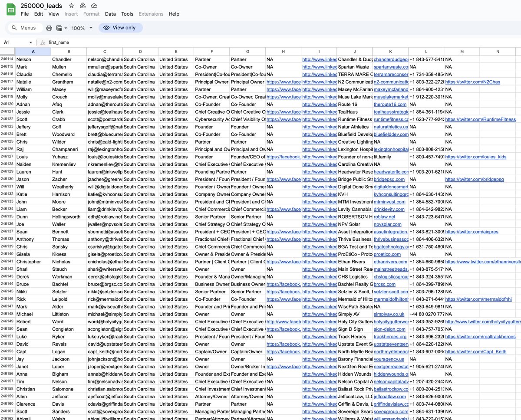Open the Capt_Keith twitter link
Image resolution: width=521 pixels, height=420 pixels.
(x=475, y=351)
